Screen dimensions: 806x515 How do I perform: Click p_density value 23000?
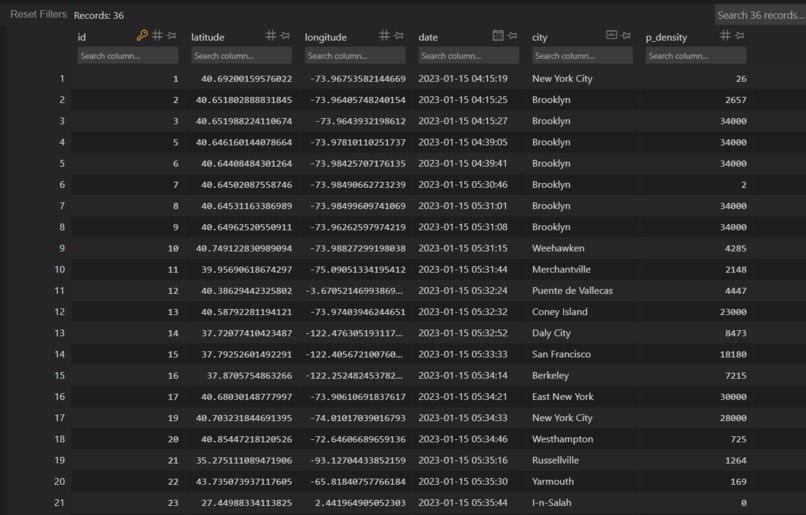pos(734,312)
